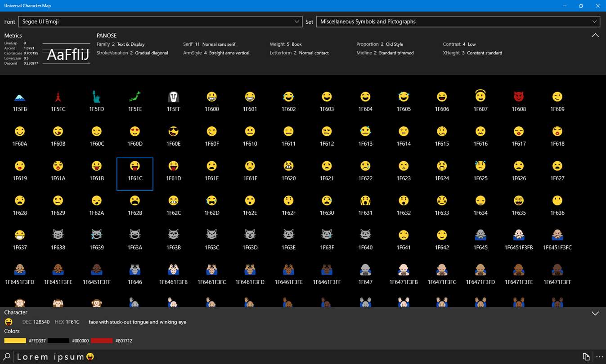Collapse the Metrics and PANOSE panel
Screen dimensions: 606x364
pos(595,36)
